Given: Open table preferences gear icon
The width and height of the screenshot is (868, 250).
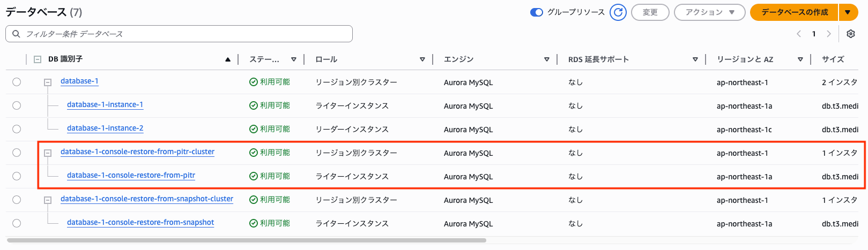Looking at the screenshot, I should tap(850, 34).
